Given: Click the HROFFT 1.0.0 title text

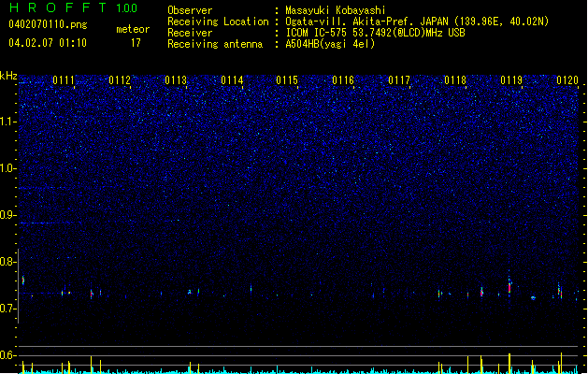Looking at the screenshot, I should [74, 7].
